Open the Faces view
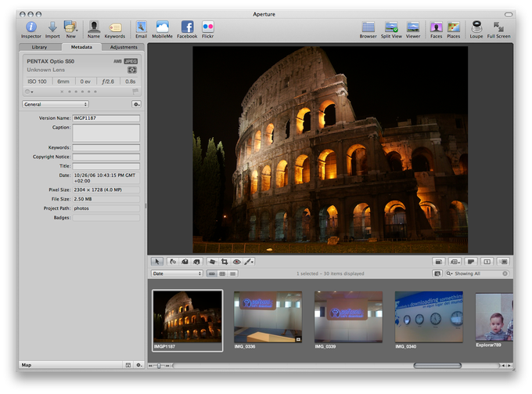Viewport: 532px width, 394px height. pos(436,27)
